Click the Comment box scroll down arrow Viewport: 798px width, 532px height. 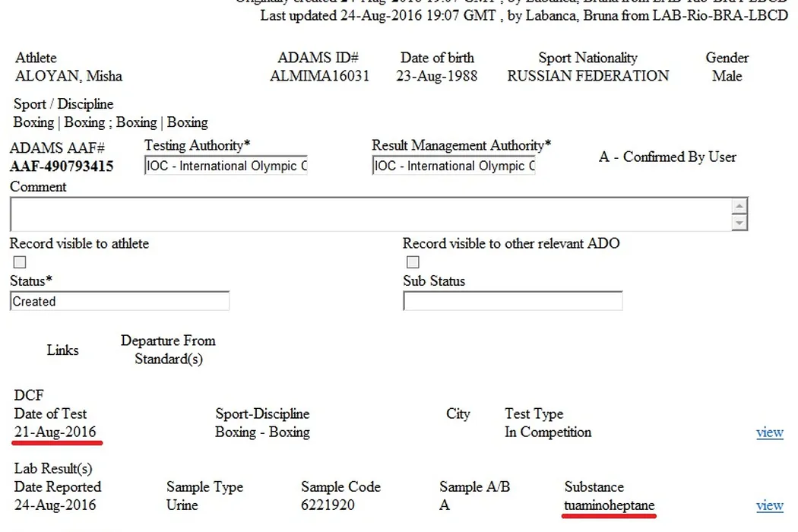pyautogui.click(x=739, y=223)
